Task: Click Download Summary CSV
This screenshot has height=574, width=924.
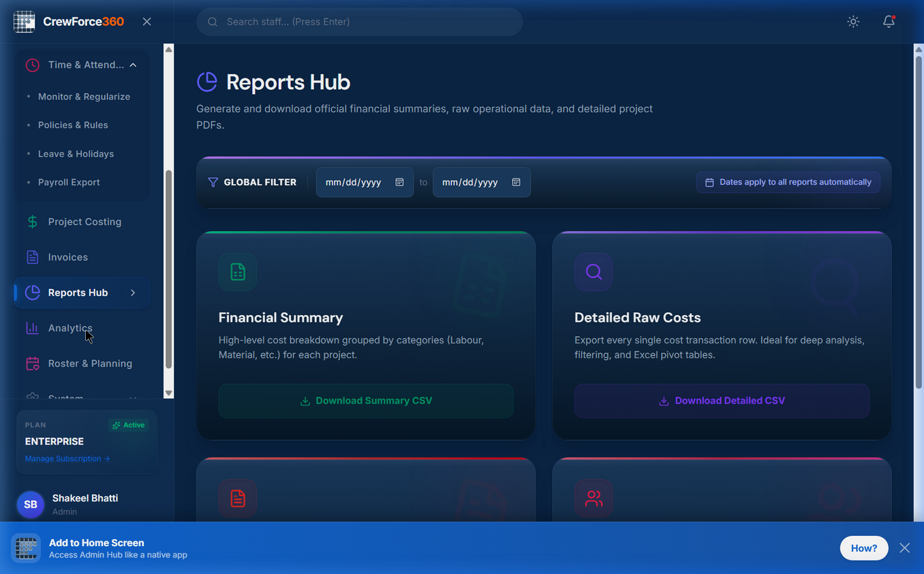Action: [366, 401]
